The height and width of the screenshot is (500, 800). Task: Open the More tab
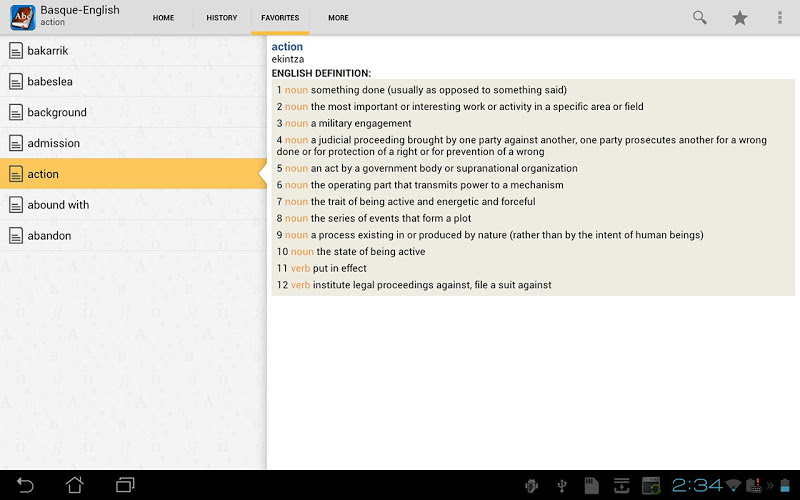[338, 18]
